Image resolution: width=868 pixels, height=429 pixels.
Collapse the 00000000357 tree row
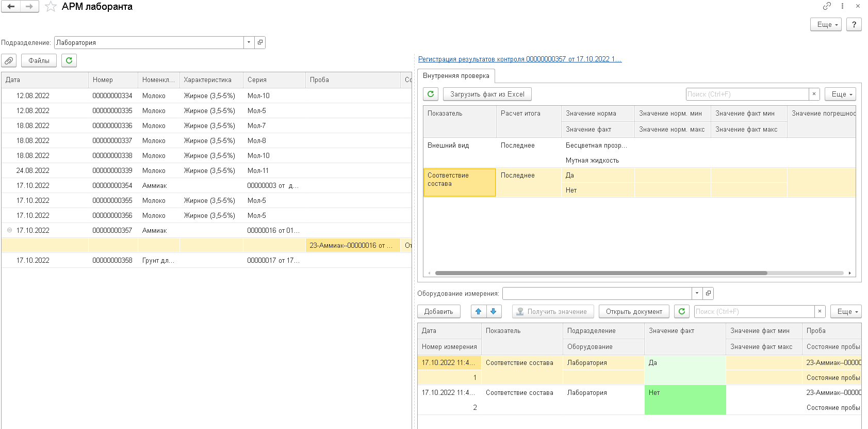point(9,230)
